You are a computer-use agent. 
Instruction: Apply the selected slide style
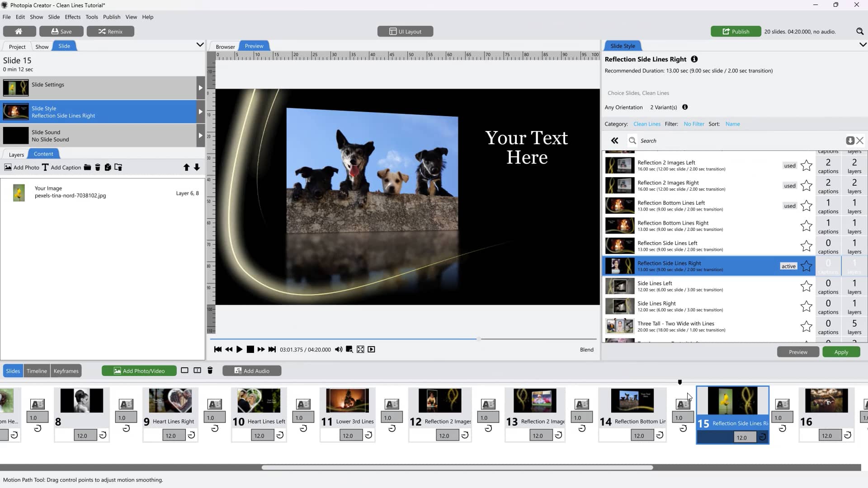click(841, 352)
